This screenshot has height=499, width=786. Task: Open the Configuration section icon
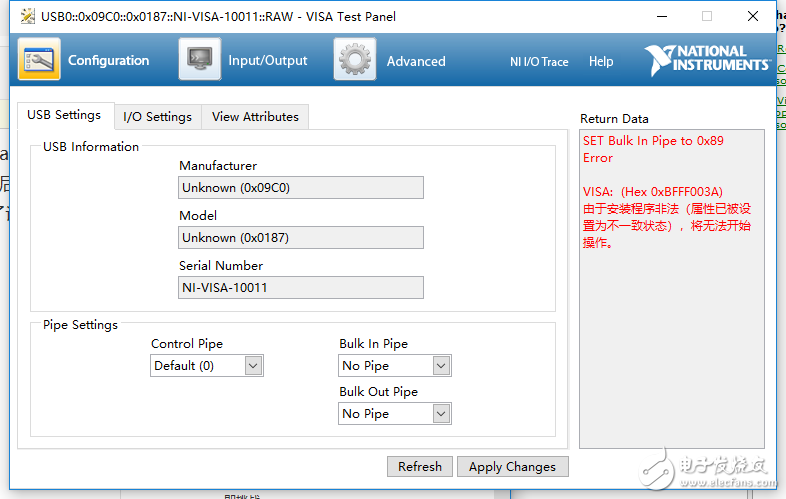pos(39,59)
